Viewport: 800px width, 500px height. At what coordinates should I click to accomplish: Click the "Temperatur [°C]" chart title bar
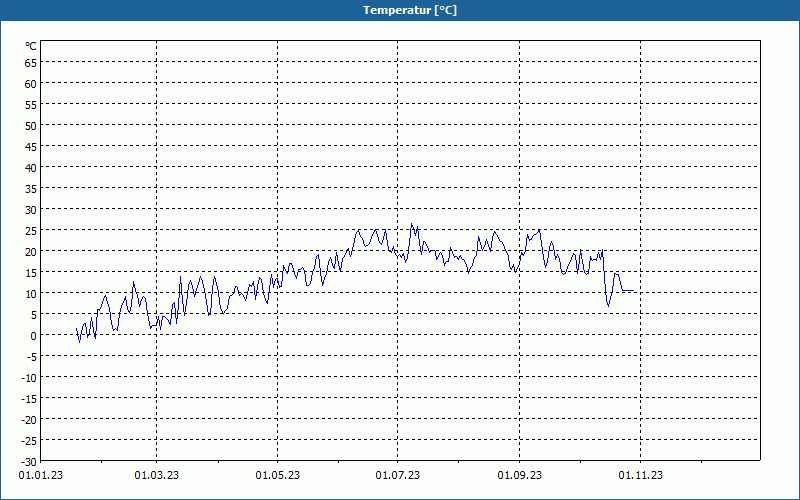point(400,10)
